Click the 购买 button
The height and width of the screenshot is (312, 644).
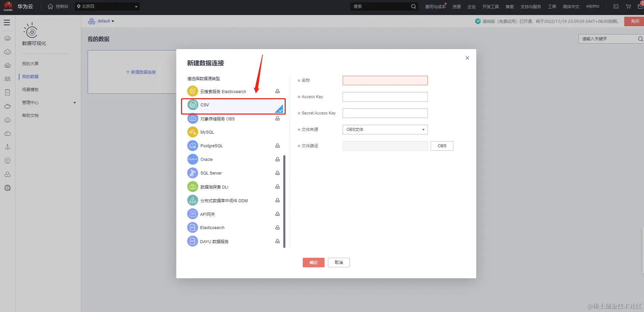[635, 21]
